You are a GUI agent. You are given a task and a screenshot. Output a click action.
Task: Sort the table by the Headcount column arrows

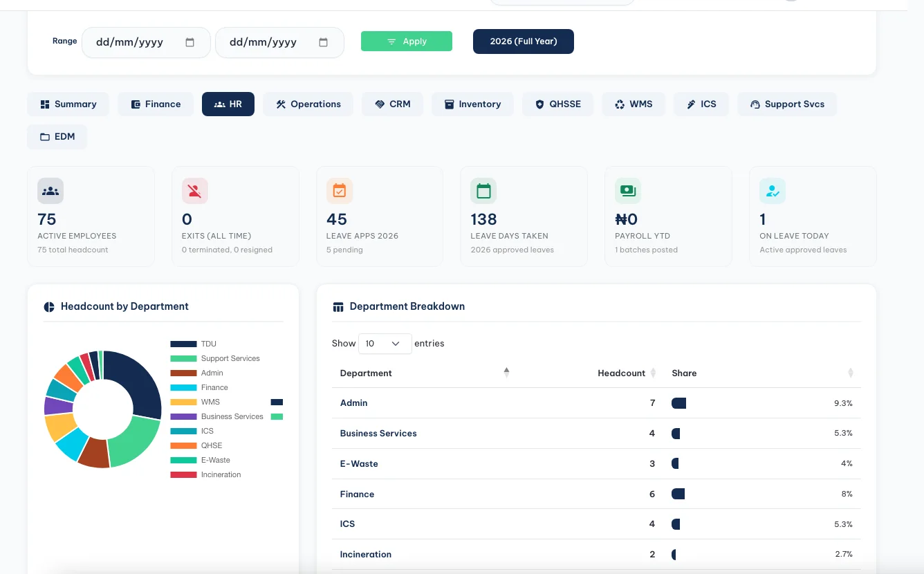653,373
